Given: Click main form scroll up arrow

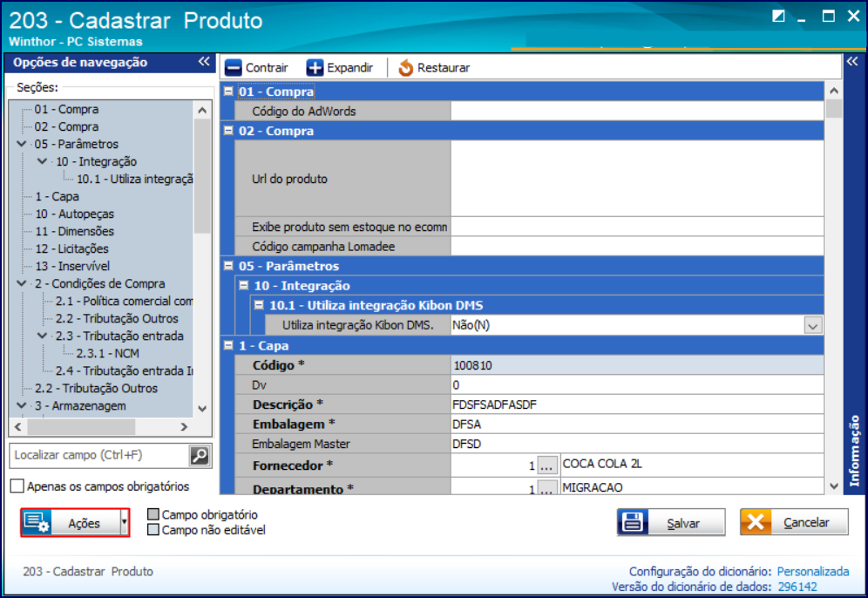Looking at the screenshot, I should pos(834,91).
